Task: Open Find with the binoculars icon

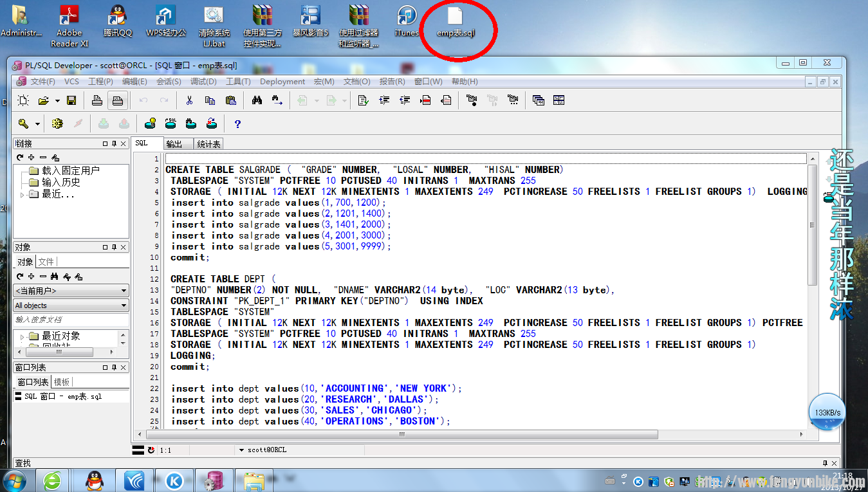Action: tap(257, 100)
